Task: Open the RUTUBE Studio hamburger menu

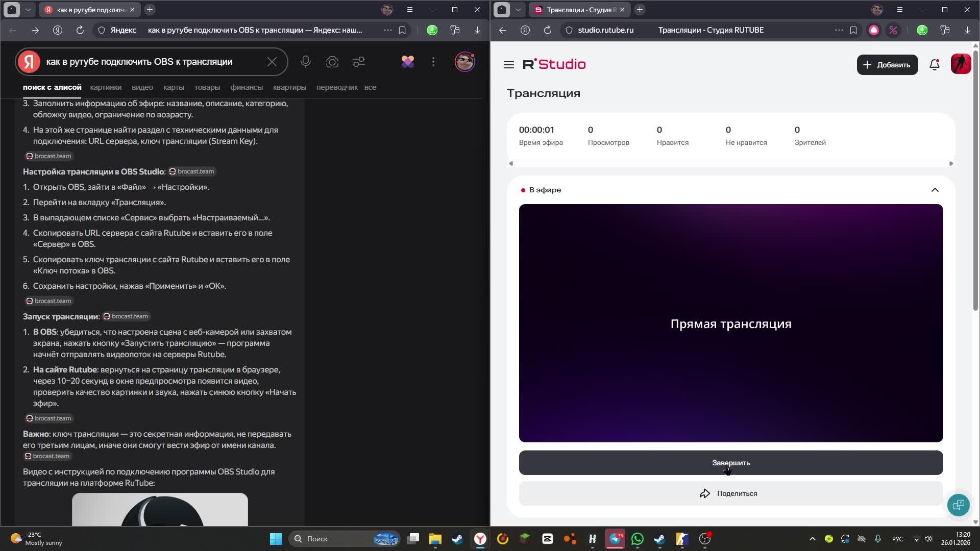Action: tap(508, 65)
